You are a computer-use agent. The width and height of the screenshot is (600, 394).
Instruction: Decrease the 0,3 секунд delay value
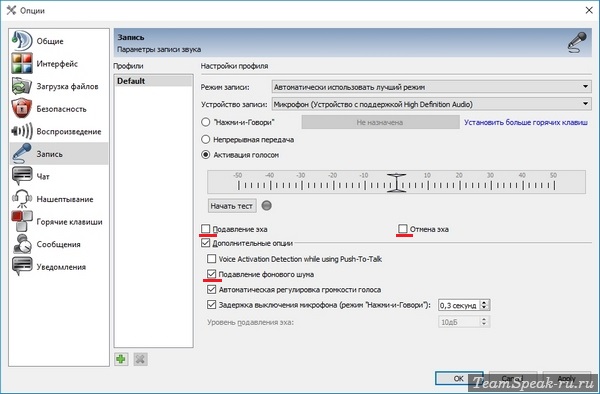pos(484,308)
